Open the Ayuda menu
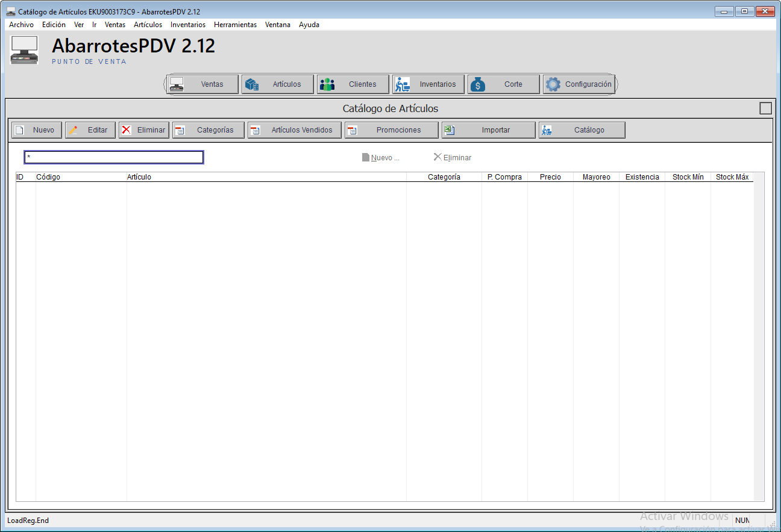Viewport: 781px width, 532px height. [309, 25]
